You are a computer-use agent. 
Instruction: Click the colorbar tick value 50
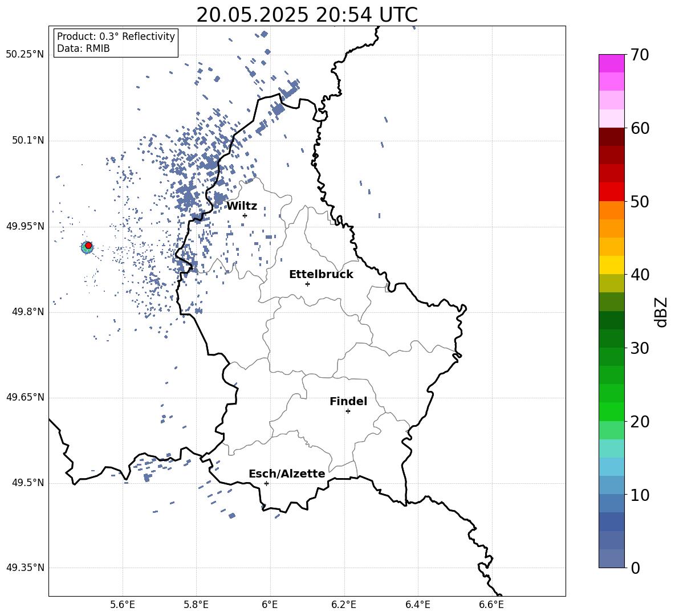click(640, 201)
